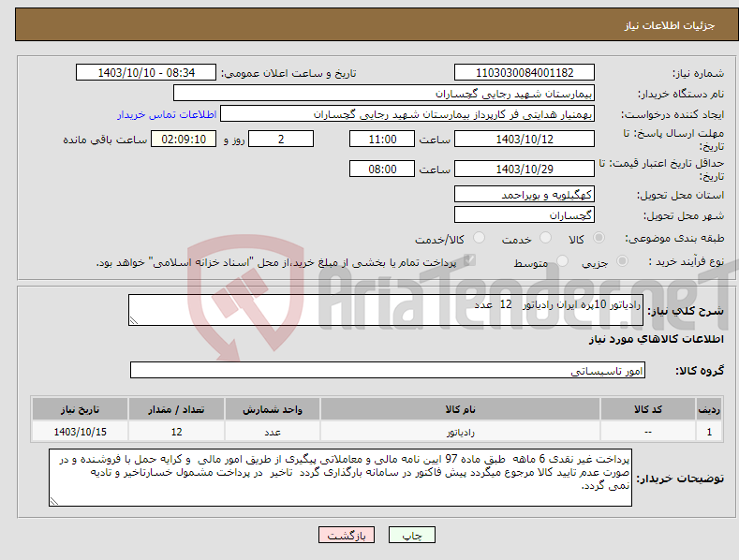Image resolution: width=739 pixels, height=560 pixels.
Task: Click the validity time field 08:00
Action: (x=382, y=169)
